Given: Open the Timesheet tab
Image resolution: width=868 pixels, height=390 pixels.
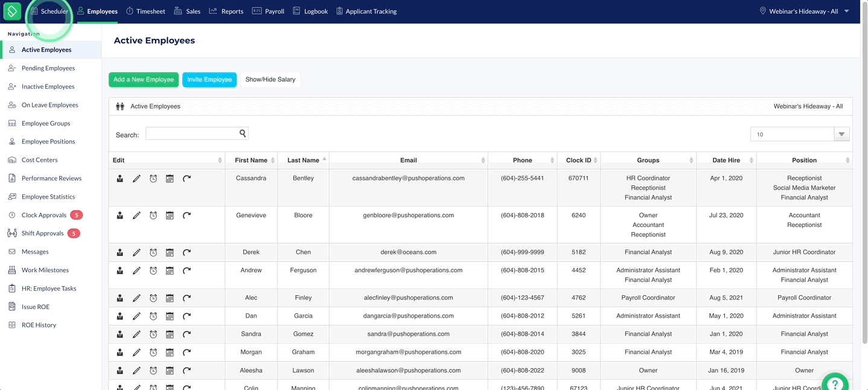Looking at the screenshot, I should click(145, 11).
